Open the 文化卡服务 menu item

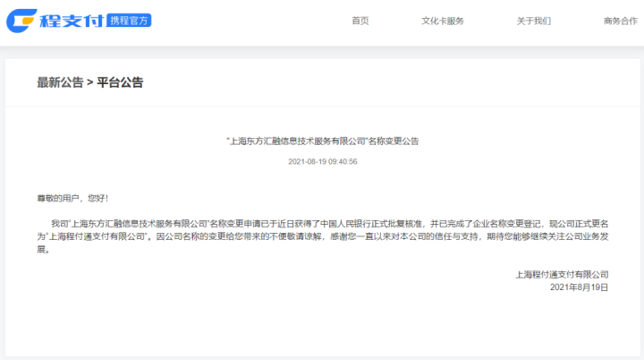pyautogui.click(x=443, y=21)
